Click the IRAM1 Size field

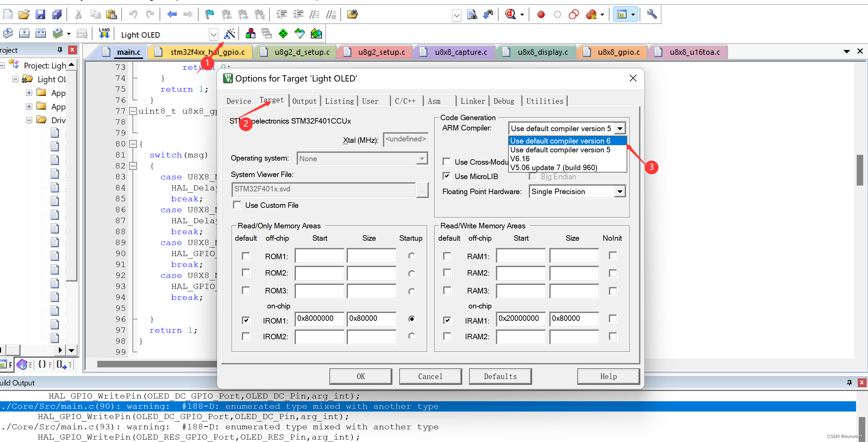pyautogui.click(x=574, y=319)
